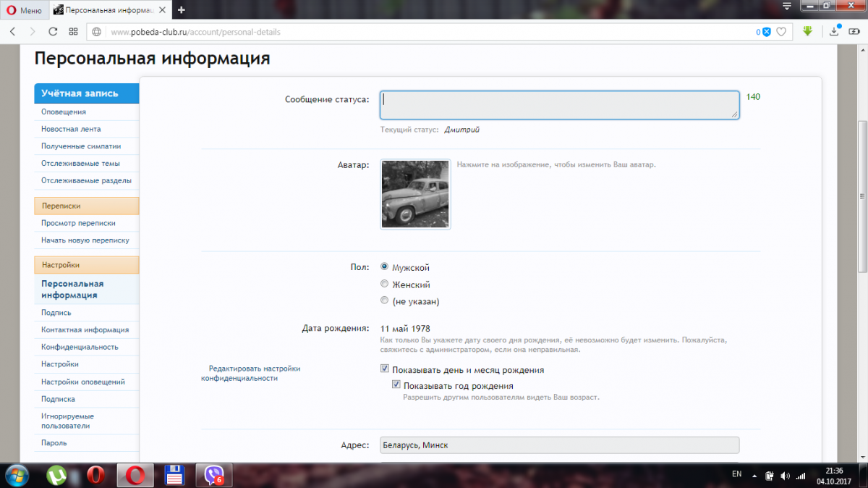Open Оповещения in sidebar
Image resolution: width=868 pixels, height=488 pixels.
(x=64, y=112)
